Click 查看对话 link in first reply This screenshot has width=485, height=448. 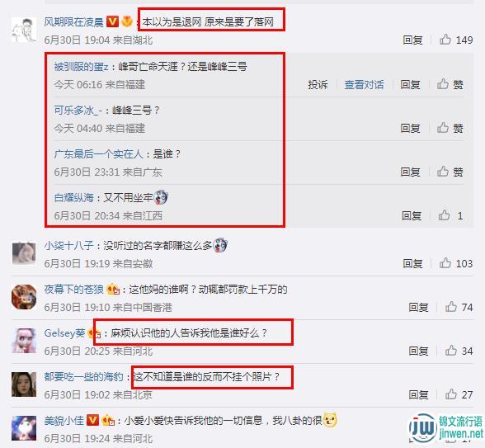(x=364, y=84)
